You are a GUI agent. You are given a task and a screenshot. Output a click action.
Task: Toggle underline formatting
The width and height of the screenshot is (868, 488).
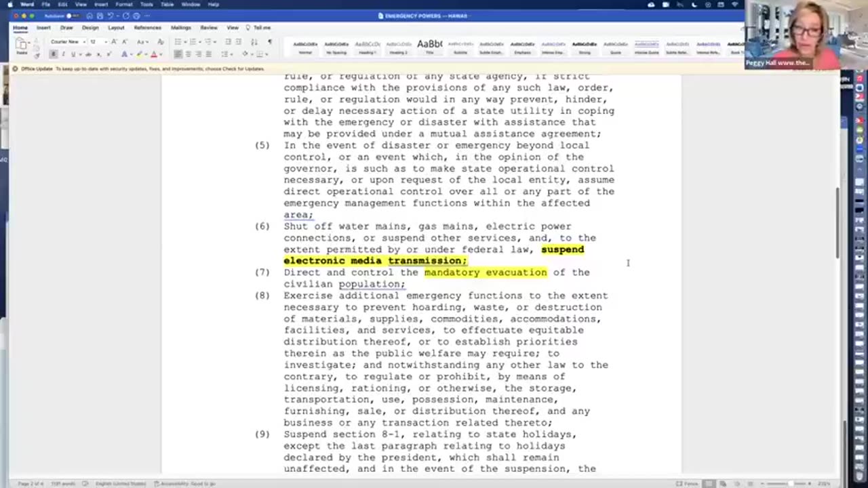tap(73, 54)
